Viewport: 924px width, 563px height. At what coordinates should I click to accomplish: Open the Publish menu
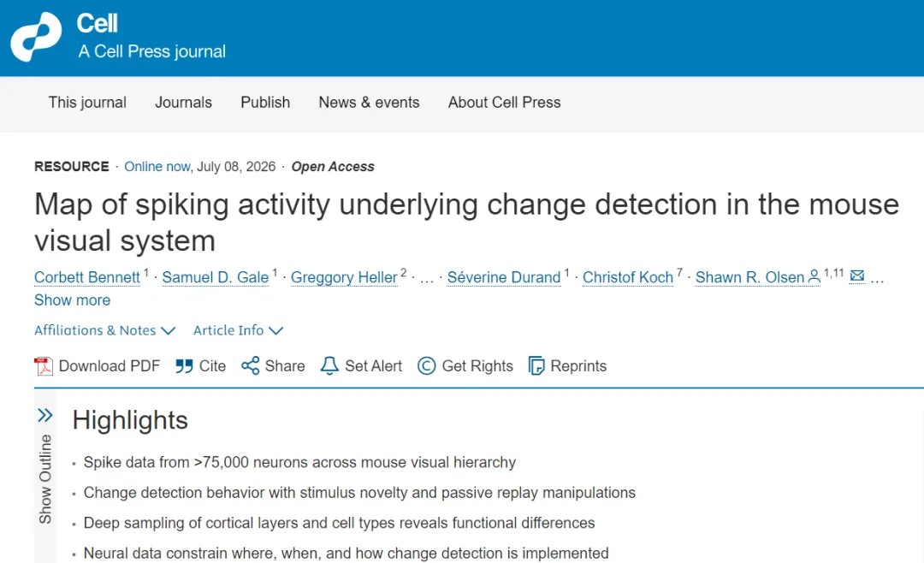tap(265, 103)
